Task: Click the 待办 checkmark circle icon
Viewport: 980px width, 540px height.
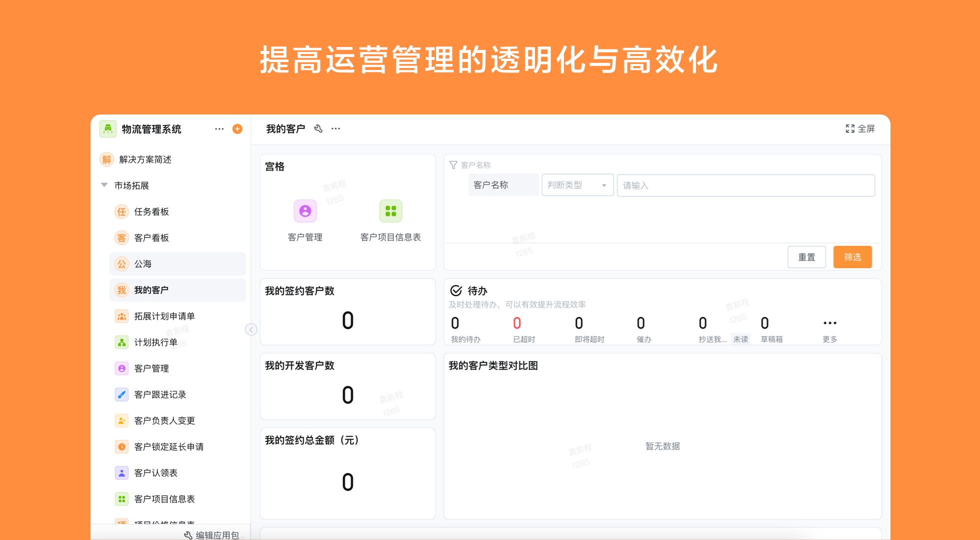Action: click(456, 290)
